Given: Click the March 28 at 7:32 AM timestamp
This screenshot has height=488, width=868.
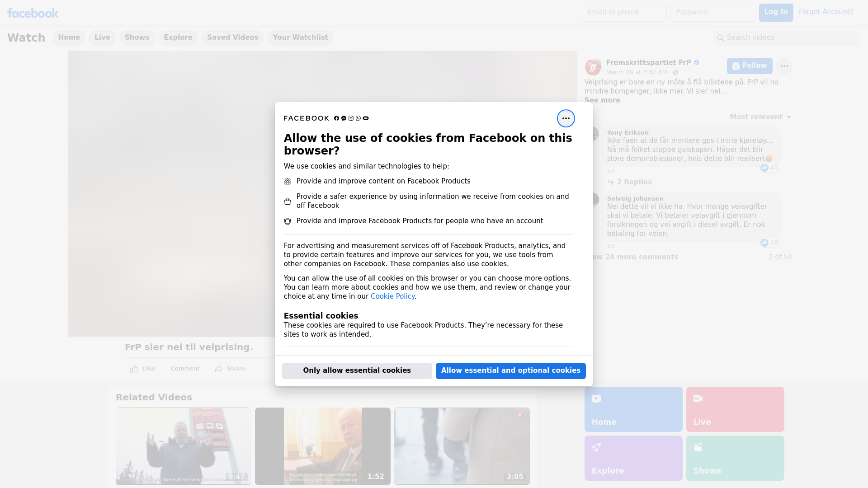Looking at the screenshot, I should point(637,72).
